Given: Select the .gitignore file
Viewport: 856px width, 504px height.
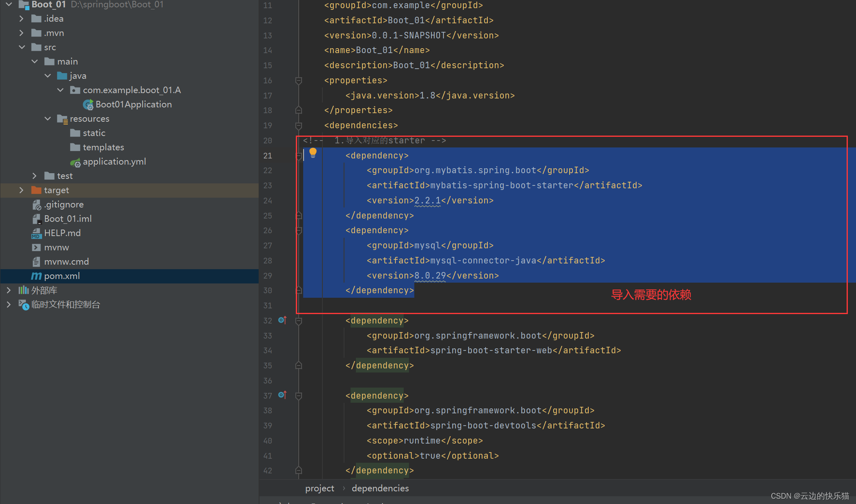Looking at the screenshot, I should pos(64,205).
